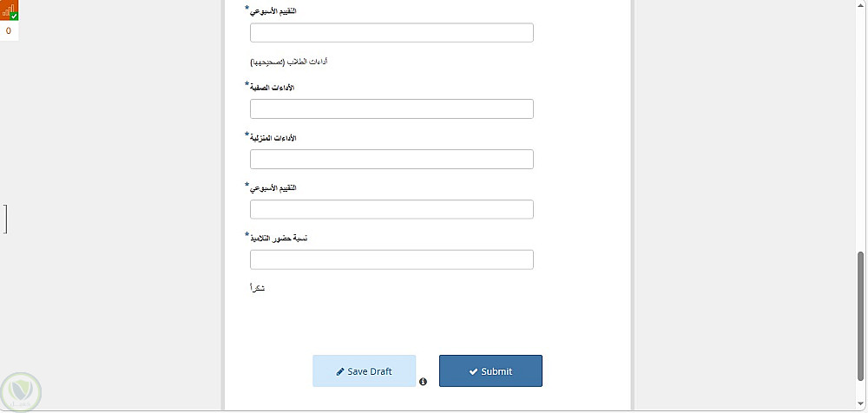868x413 pixels.
Task: Click the green shield watermark logo
Action: coord(21,392)
